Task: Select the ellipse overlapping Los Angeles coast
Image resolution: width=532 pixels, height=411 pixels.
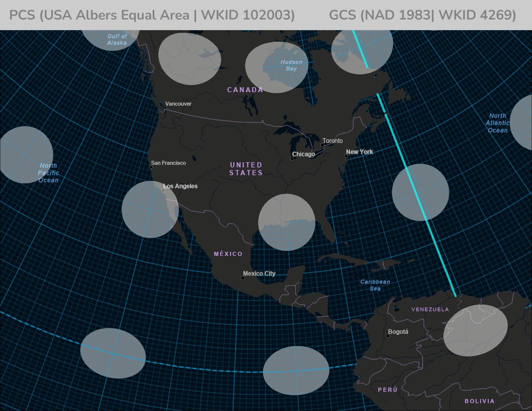Action: (x=150, y=209)
